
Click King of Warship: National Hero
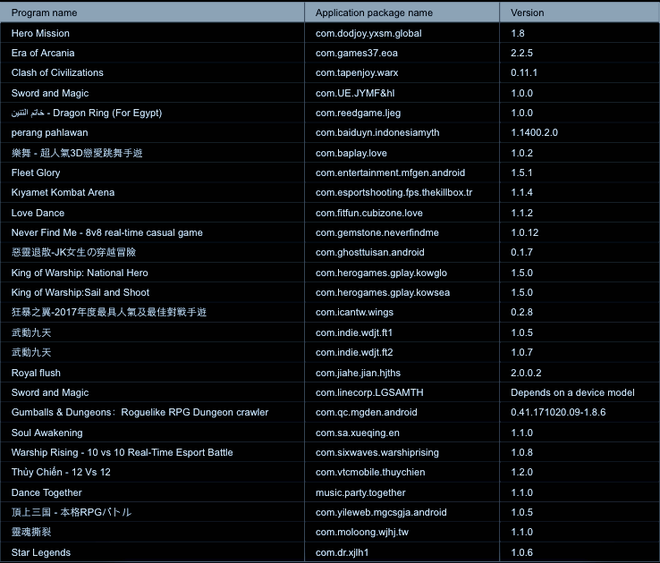tap(80, 273)
